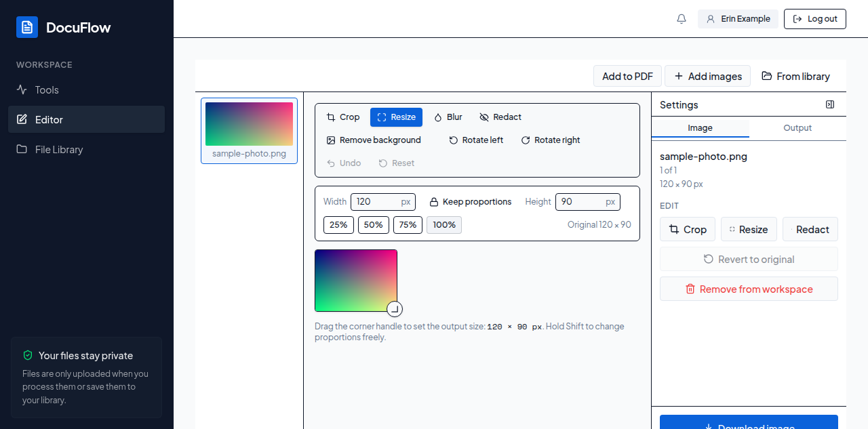868x429 pixels.
Task: Collapse the Settings panel
Action: point(830,104)
